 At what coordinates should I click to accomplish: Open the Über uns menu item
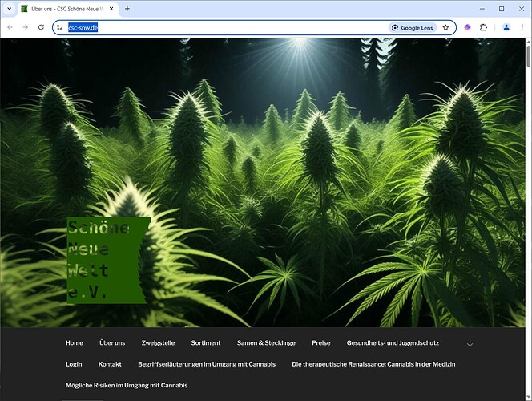(112, 343)
